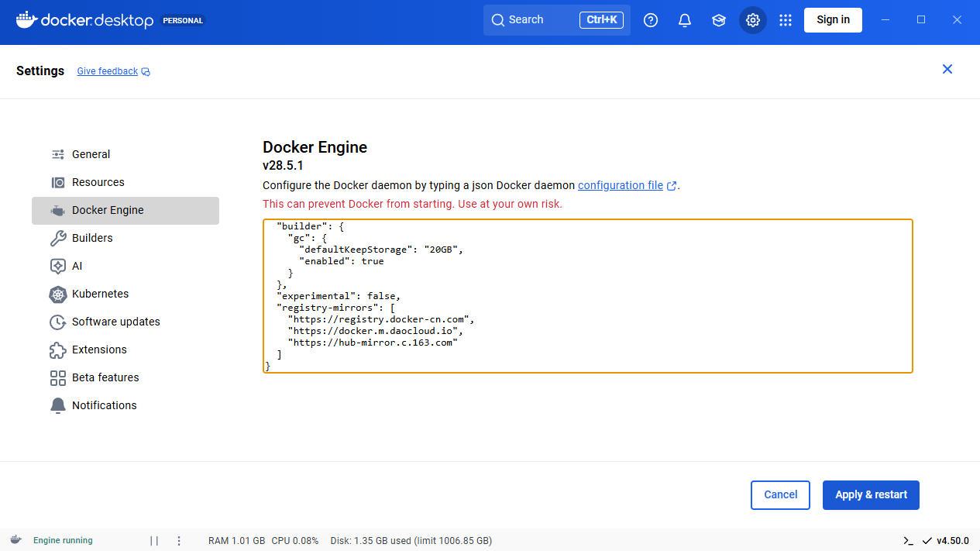Open the terminal icon in status bar

click(908, 541)
